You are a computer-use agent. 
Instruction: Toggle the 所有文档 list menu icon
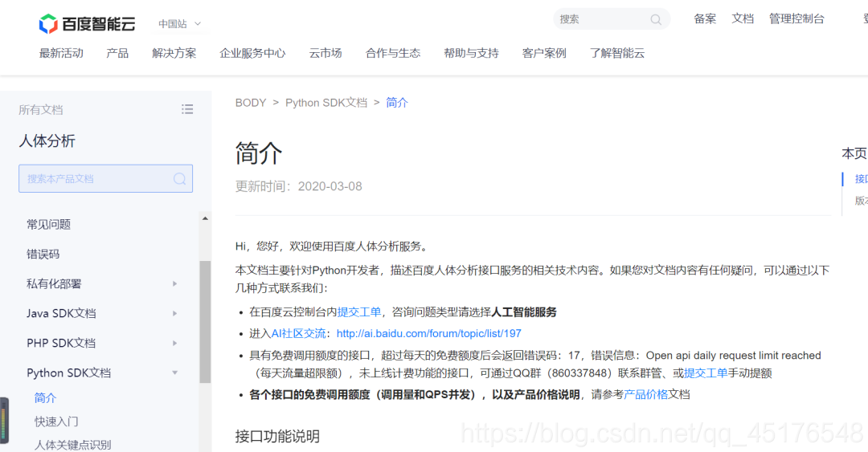pyautogui.click(x=187, y=109)
